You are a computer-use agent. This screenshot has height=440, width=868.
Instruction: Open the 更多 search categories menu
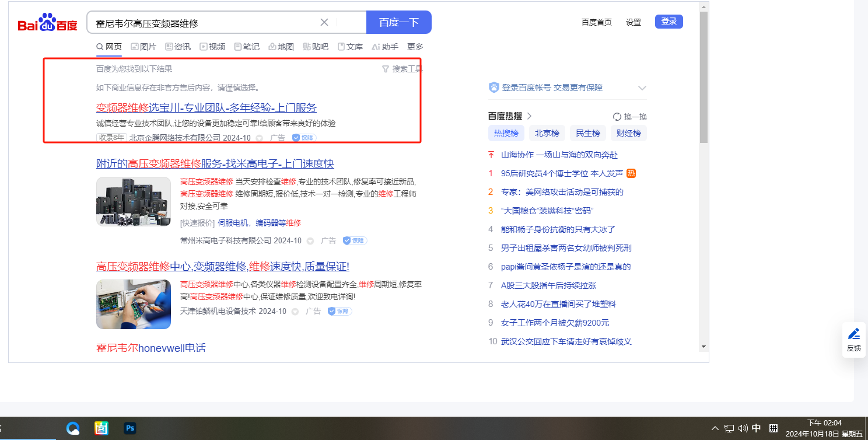[x=415, y=47]
